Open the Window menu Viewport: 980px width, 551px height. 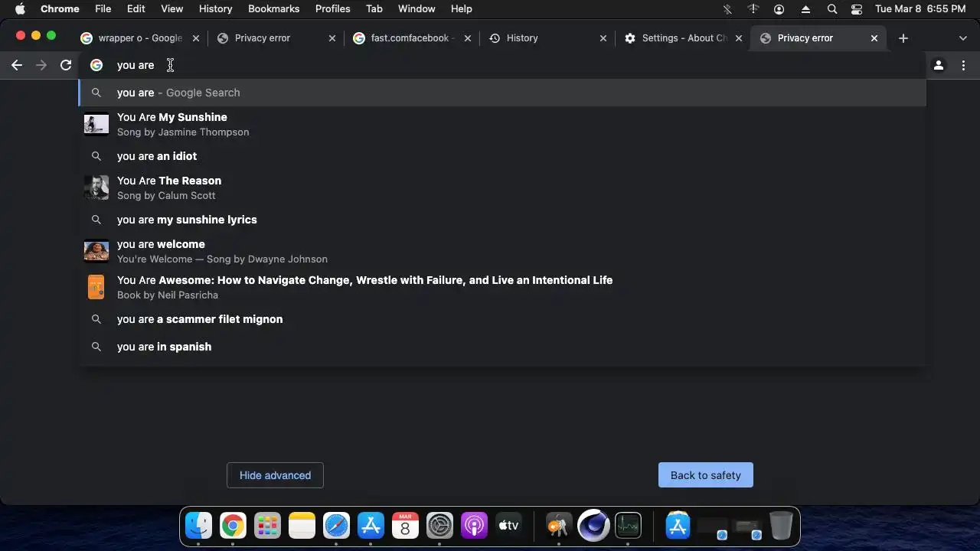(416, 9)
